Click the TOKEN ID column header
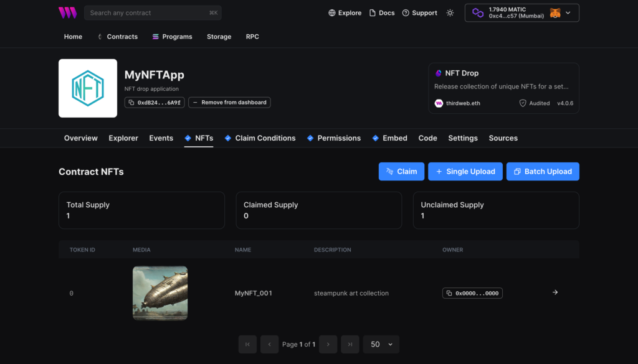This screenshot has width=638, height=364. coord(82,250)
